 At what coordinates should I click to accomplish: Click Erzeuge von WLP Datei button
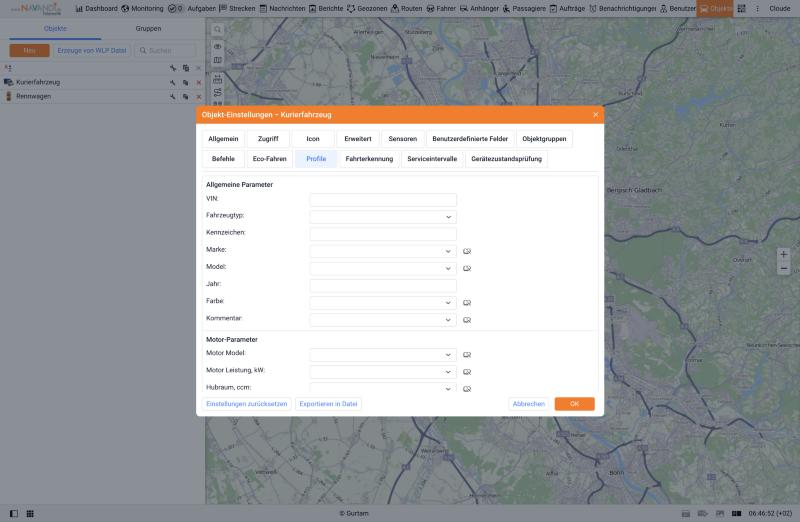pos(92,51)
